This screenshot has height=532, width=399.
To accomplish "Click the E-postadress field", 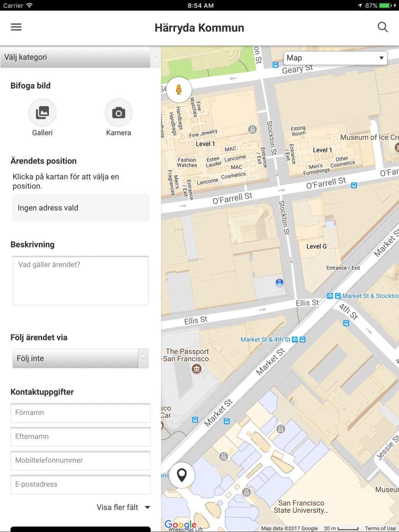I will pos(81,485).
